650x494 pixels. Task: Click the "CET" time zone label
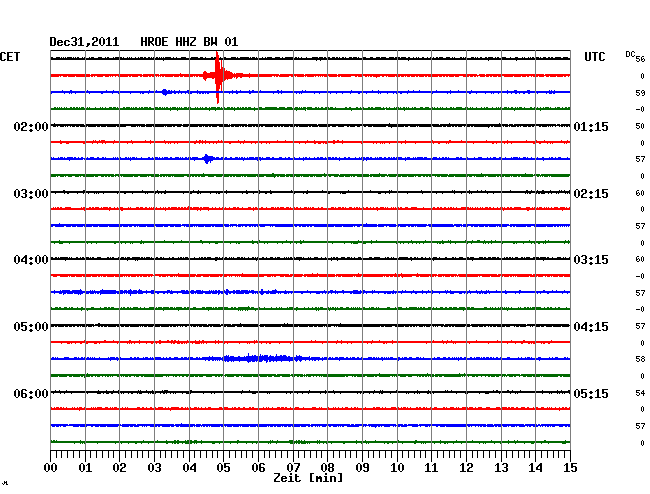tap(10, 57)
